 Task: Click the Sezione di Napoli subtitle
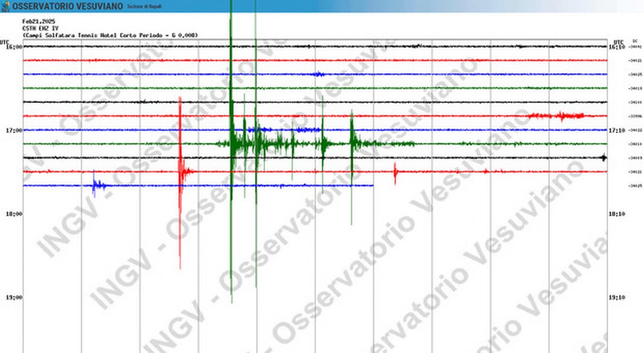pos(143,7)
